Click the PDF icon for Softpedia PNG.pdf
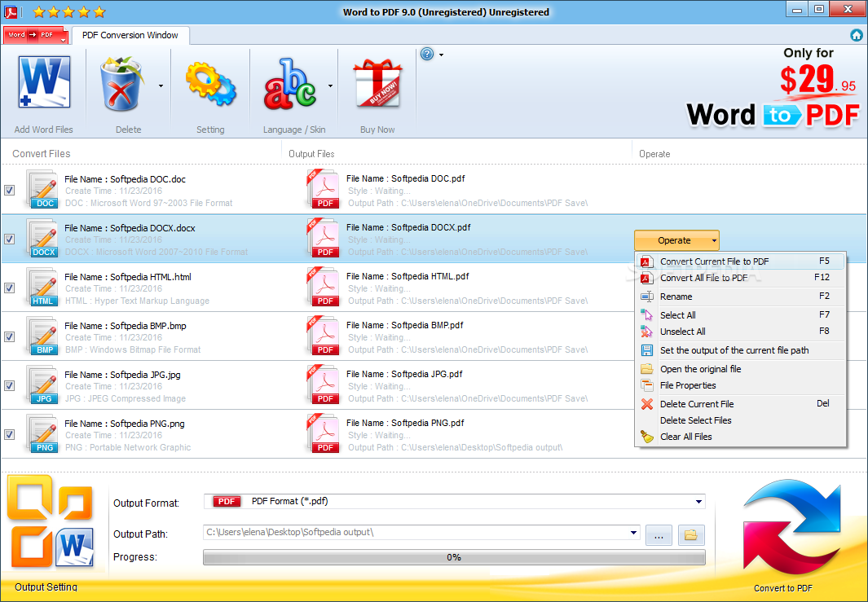The image size is (868, 602). point(324,434)
